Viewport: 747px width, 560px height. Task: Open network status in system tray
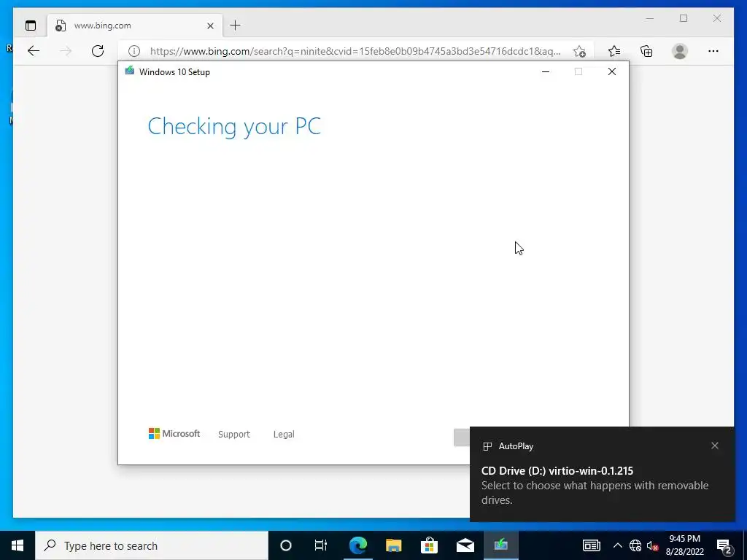(x=635, y=545)
